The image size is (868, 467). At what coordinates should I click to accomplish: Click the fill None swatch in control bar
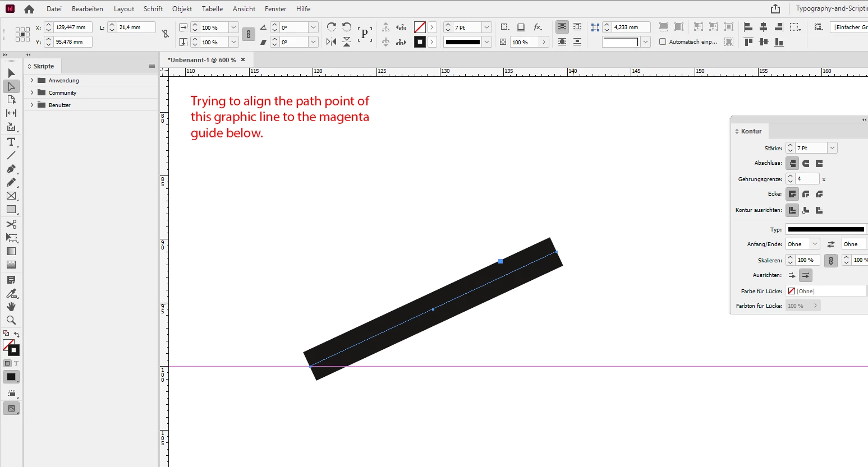tap(420, 27)
